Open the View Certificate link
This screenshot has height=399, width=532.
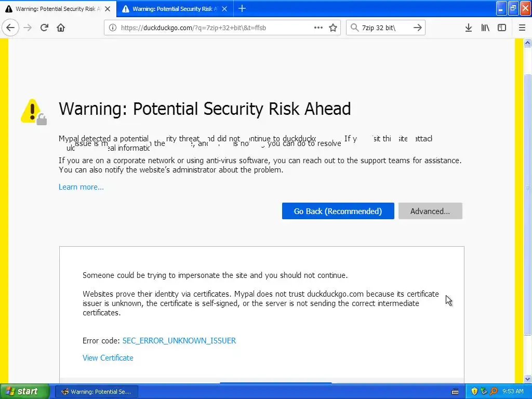pyautogui.click(x=108, y=358)
